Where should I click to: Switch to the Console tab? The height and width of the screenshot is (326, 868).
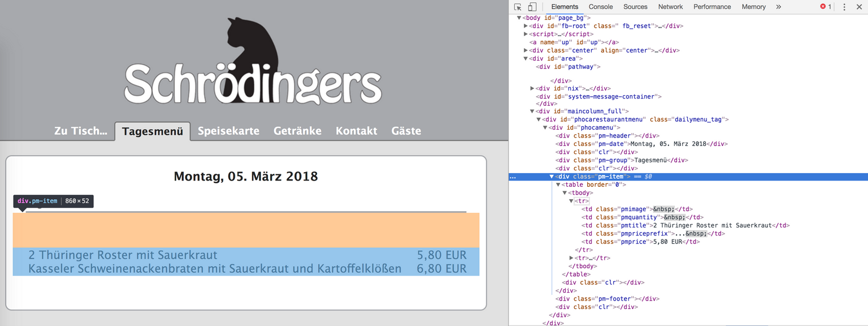click(x=601, y=7)
